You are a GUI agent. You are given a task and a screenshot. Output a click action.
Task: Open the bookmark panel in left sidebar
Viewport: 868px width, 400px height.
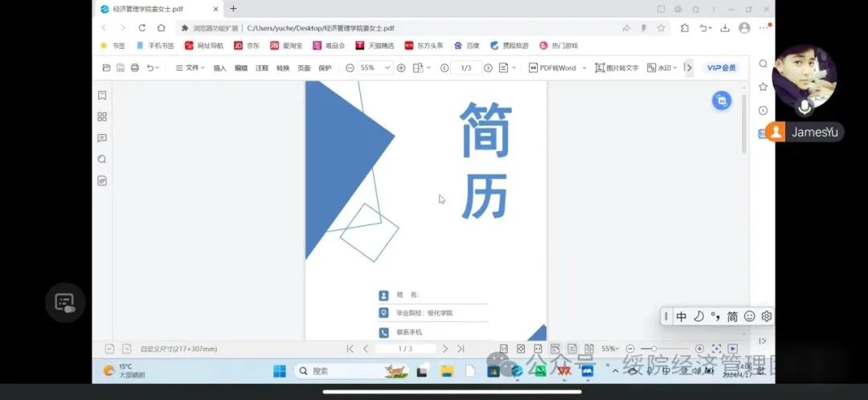point(102,96)
